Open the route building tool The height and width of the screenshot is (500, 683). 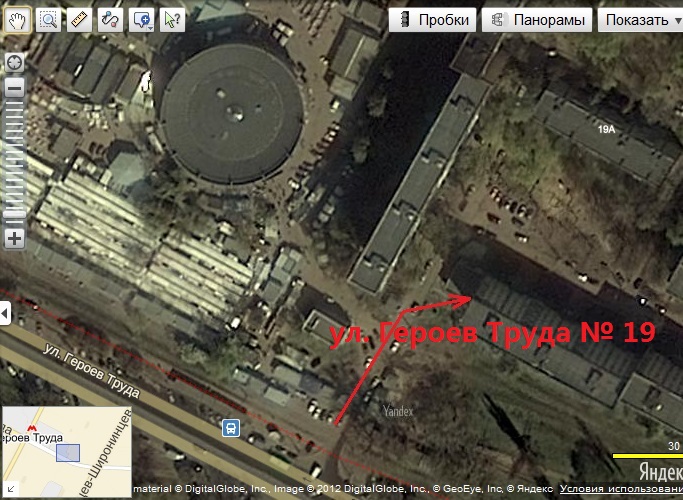[110, 18]
